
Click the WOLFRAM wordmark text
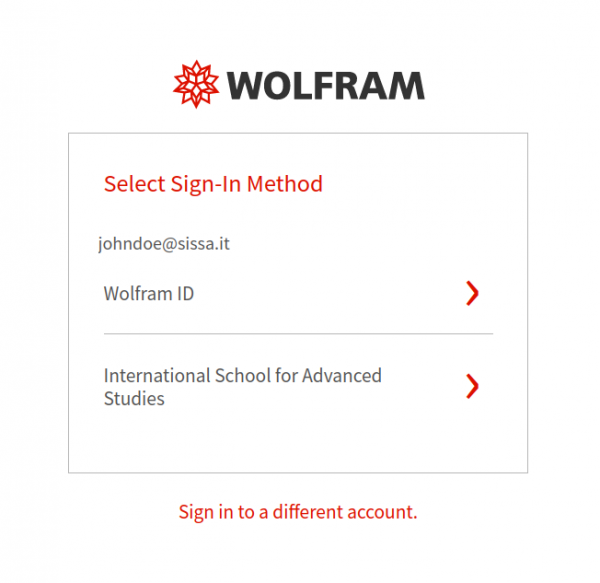pyautogui.click(x=326, y=86)
